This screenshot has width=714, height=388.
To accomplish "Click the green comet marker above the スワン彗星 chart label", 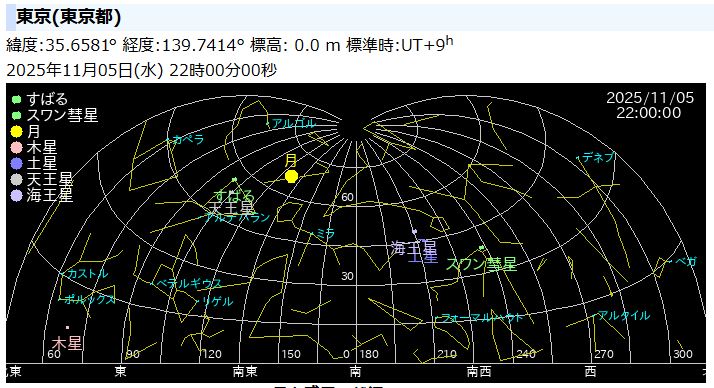I will pyautogui.click(x=481, y=248).
